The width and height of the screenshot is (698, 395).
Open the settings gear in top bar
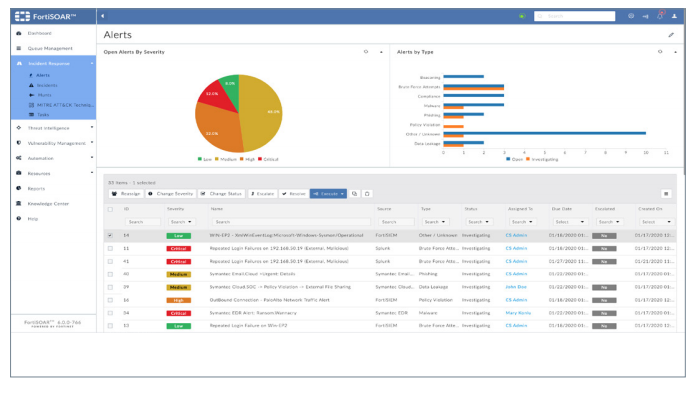(631, 16)
